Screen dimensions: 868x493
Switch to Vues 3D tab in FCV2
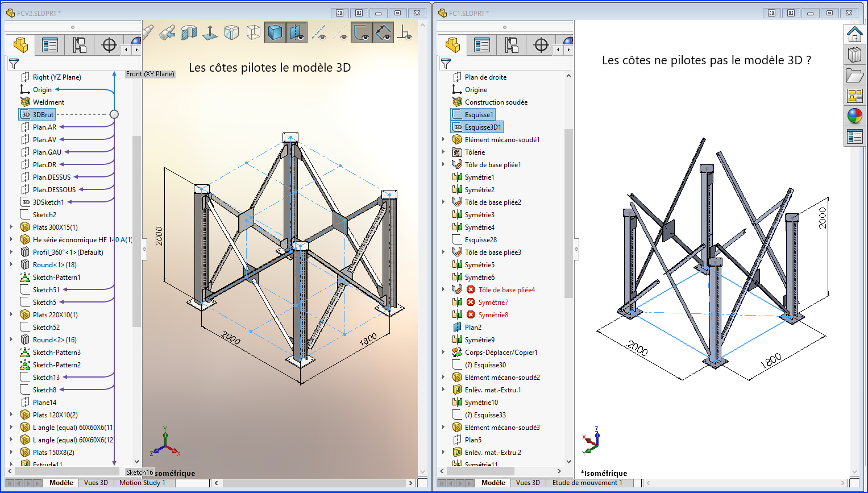[x=95, y=483]
